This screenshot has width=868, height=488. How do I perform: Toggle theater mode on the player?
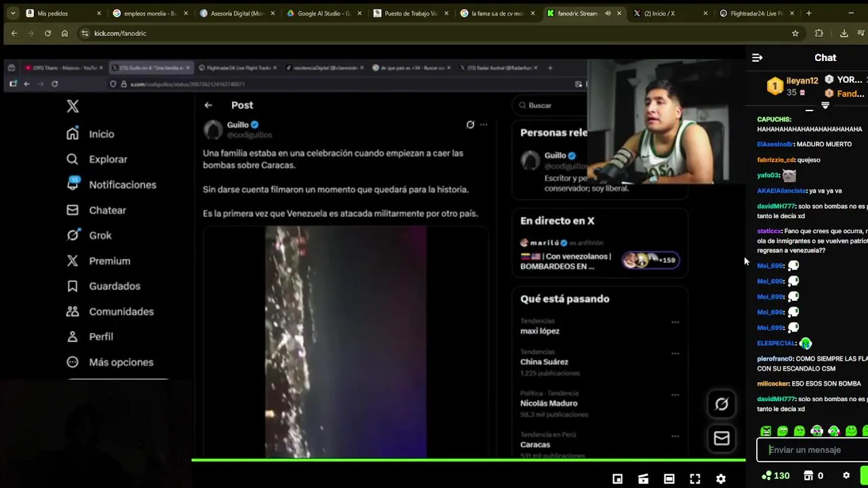pyautogui.click(x=669, y=479)
